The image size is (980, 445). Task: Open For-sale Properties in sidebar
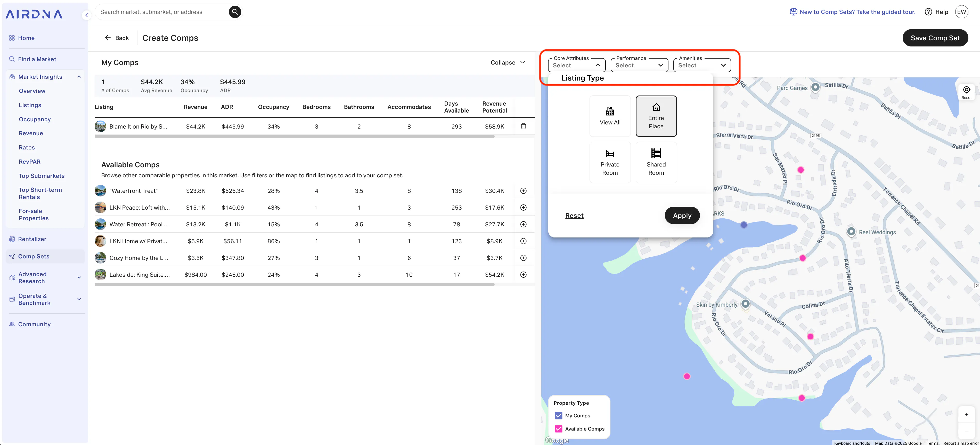pos(34,214)
